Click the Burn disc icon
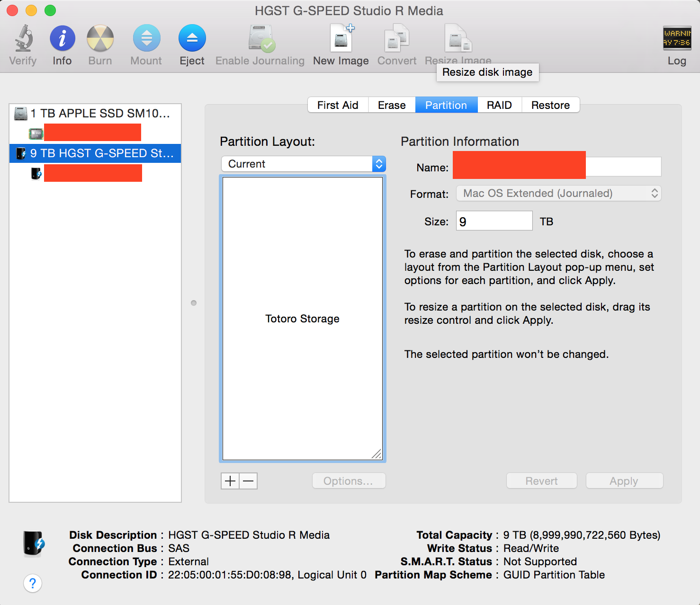Viewport: 700px width, 605px height. (x=100, y=39)
